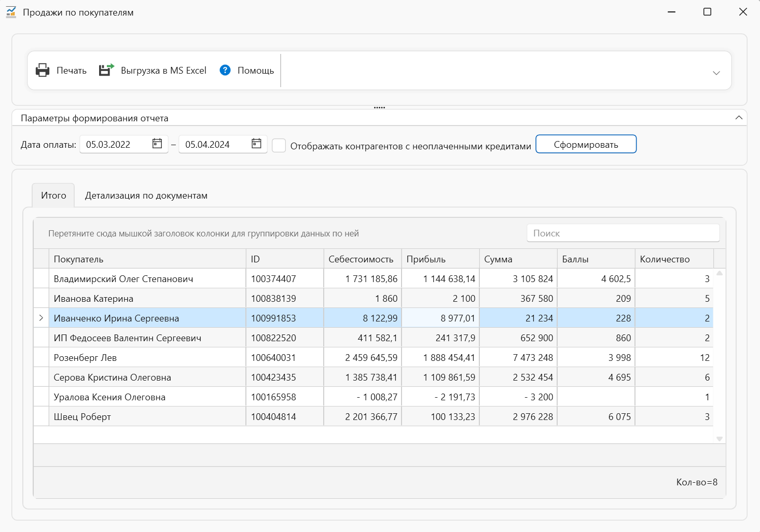
Task: Click points cell 6 075
Action: click(x=596, y=416)
